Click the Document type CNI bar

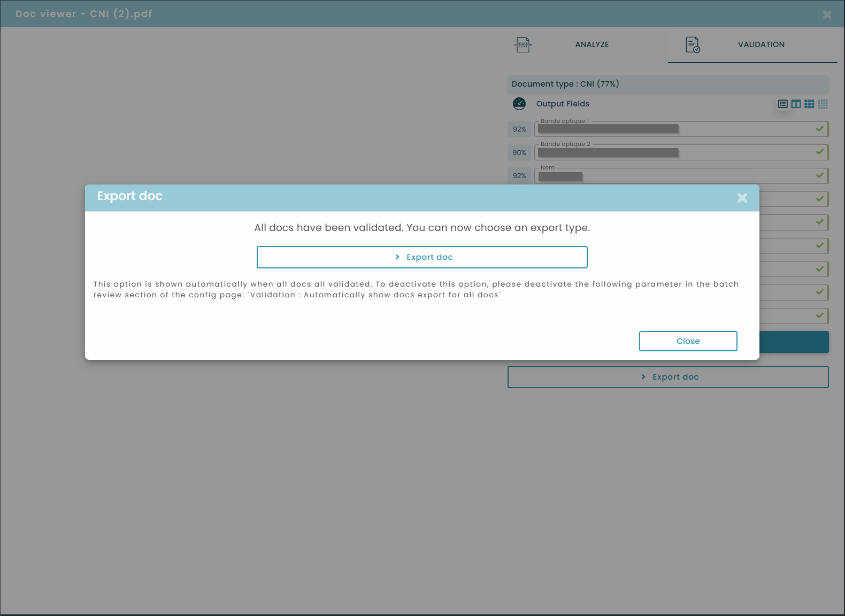point(668,84)
